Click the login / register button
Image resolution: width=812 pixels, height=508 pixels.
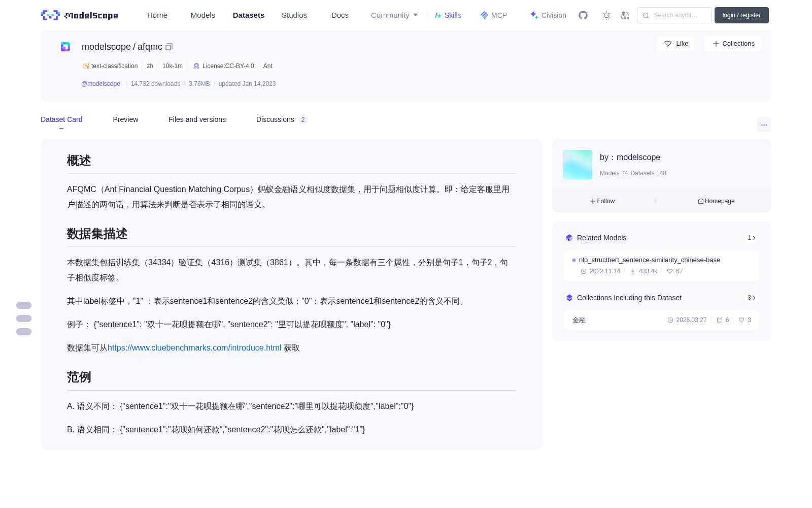(x=741, y=15)
